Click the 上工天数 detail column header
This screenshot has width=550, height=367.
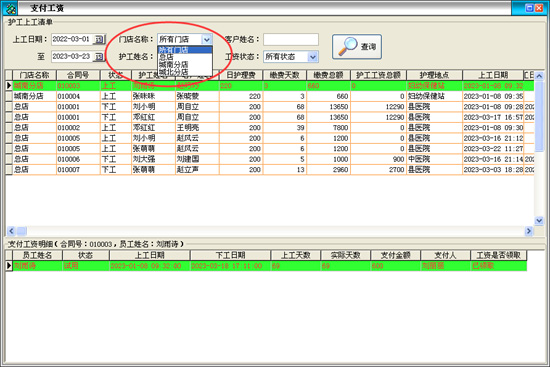(296, 255)
